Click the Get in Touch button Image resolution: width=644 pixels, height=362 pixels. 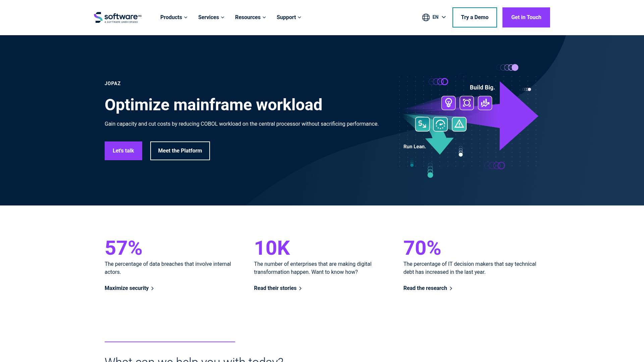point(526,17)
